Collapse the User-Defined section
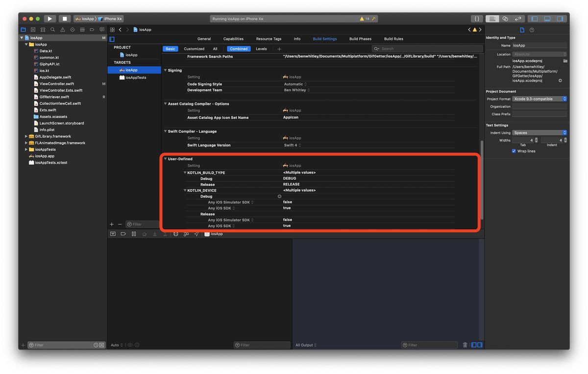 click(x=165, y=159)
